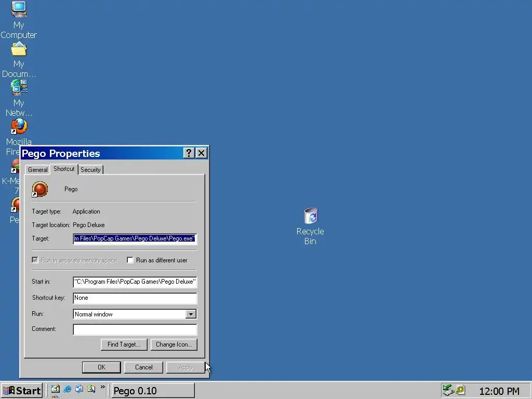Click the Safely Remove Hardware tray icon
This screenshot has width=532, height=399.
(x=448, y=390)
